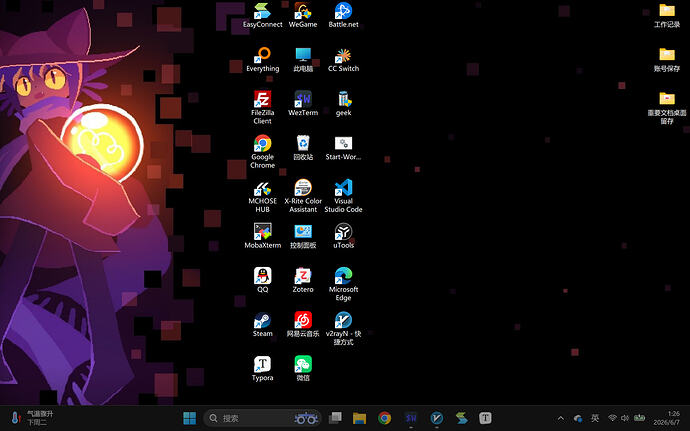Select the Google Chrome desktop shortcut
This screenshot has width=690, height=431.
pyautogui.click(x=262, y=152)
